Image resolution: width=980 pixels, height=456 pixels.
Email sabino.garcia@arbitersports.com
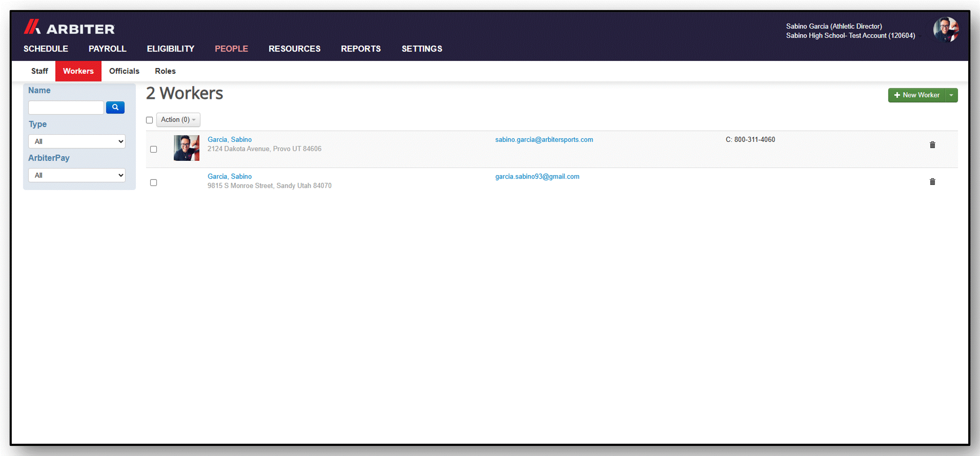click(x=544, y=140)
